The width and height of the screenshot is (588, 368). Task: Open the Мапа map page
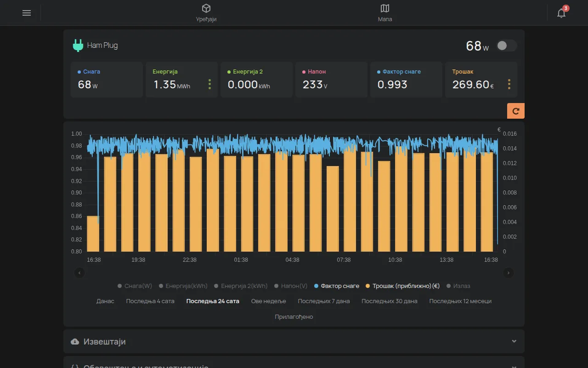point(385,13)
